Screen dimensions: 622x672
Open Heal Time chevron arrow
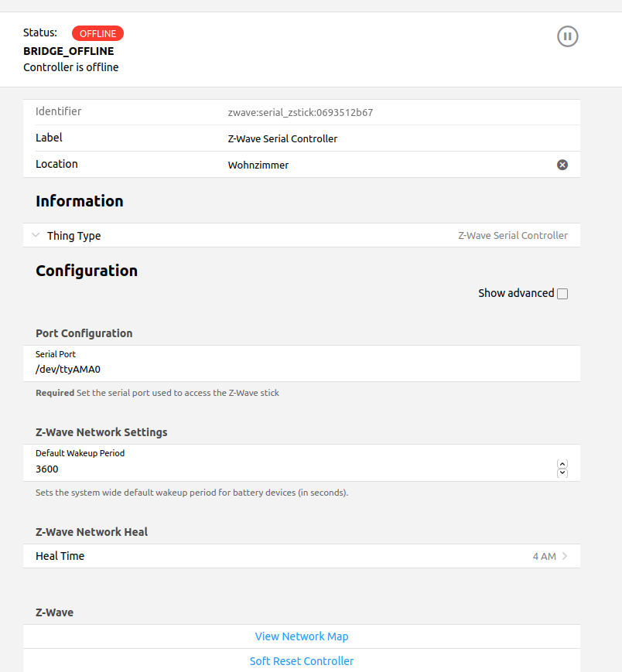click(565, 556)
